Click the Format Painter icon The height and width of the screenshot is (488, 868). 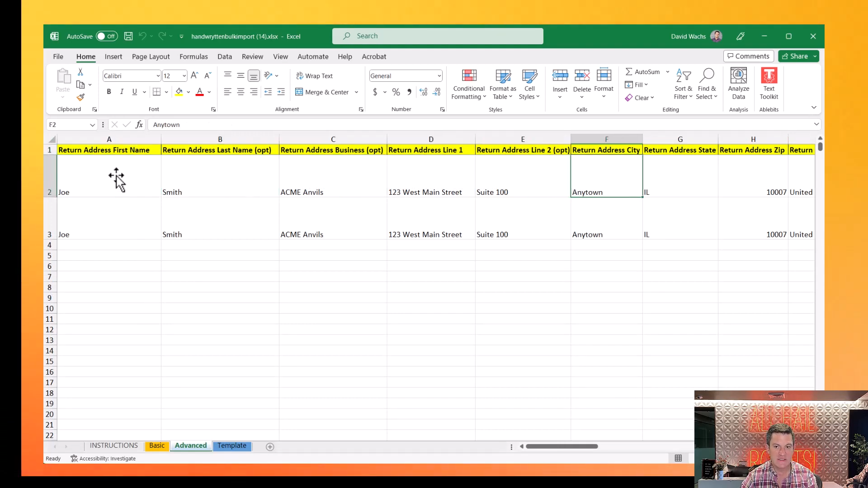[x=80, y=97]
